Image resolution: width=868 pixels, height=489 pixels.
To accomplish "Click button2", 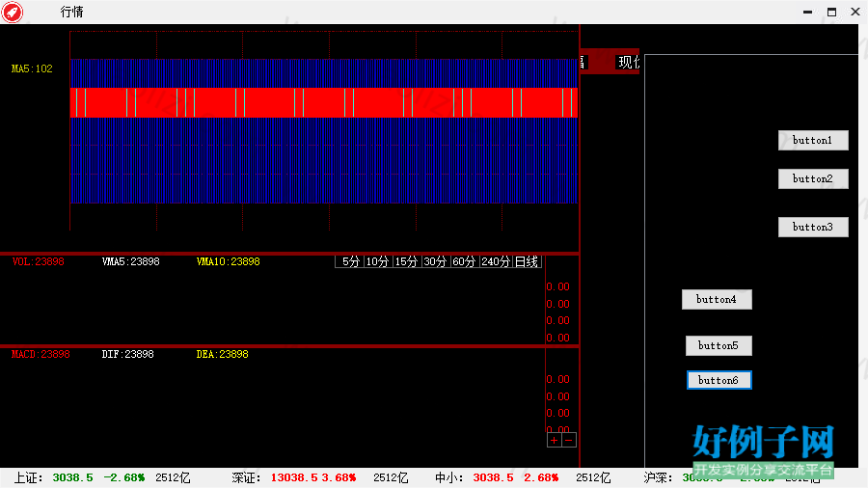I will pos(813,178).
